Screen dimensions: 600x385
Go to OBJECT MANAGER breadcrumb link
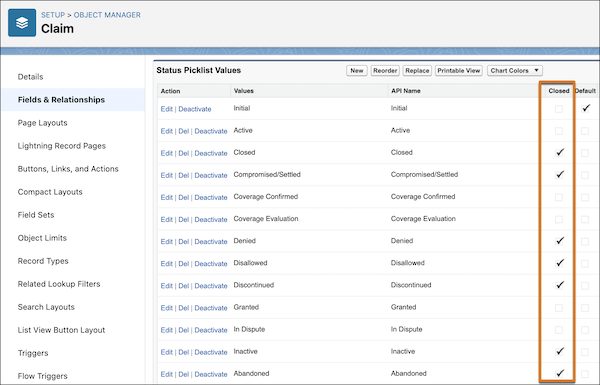tap(107, 15)
